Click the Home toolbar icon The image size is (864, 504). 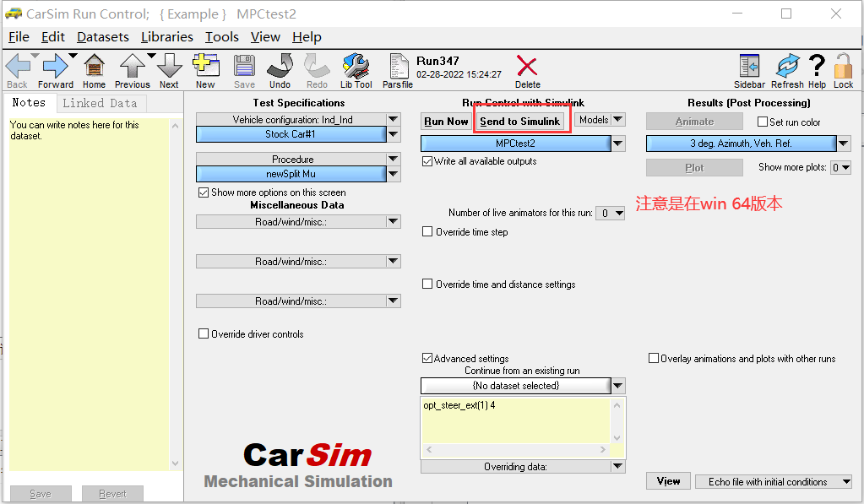(x=94, y=68)
